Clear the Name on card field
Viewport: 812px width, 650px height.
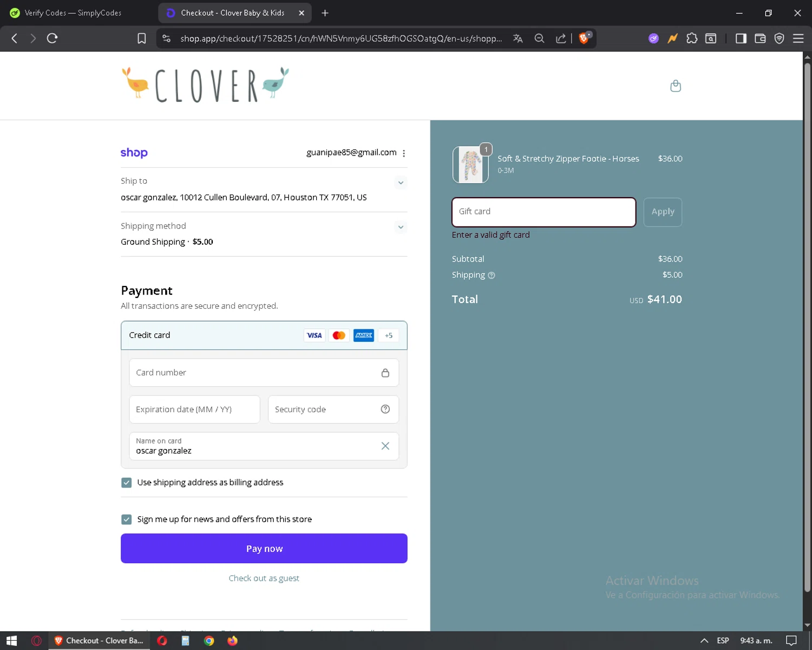(385, 446)
